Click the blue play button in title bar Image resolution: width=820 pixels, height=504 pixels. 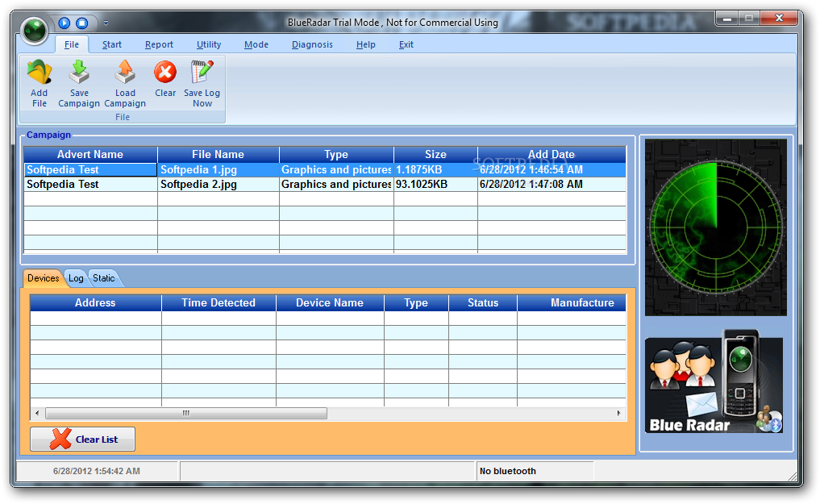pyautogui.click(x=65, y=23)
